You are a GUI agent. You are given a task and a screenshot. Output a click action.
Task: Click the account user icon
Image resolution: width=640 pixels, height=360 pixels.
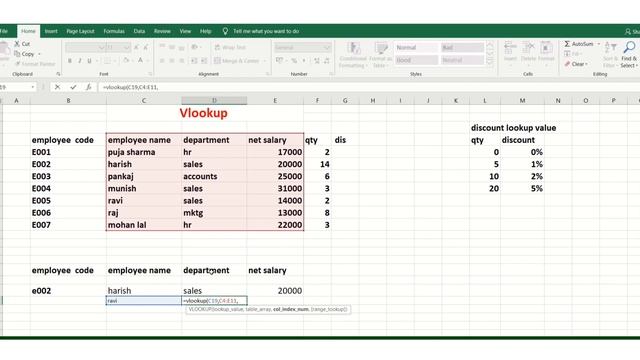click(x=628, y=31)
